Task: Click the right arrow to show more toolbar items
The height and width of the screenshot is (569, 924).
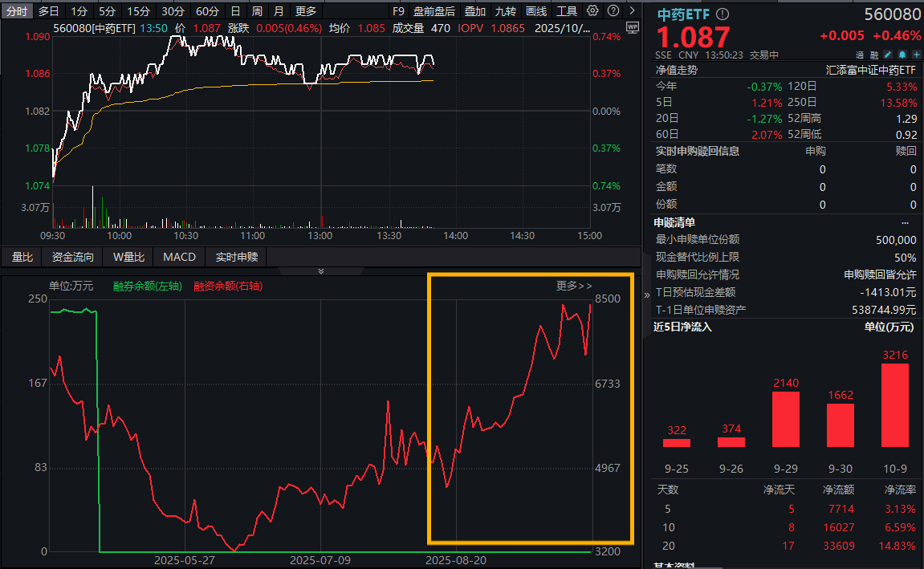Action: tap(633, 10)
